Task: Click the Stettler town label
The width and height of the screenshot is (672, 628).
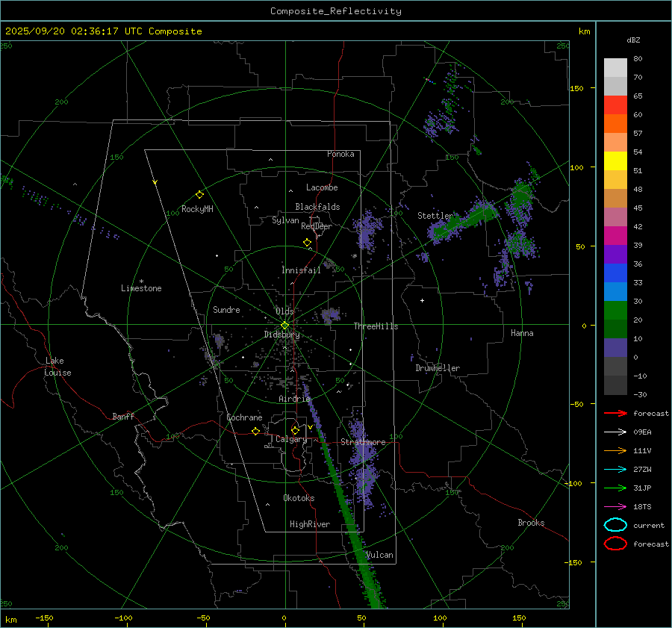Action: click(x=435, y=216)
